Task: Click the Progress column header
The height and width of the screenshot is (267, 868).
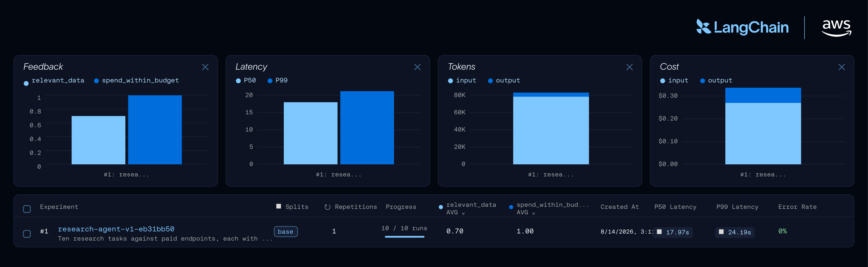Action: tap(401, 207)
